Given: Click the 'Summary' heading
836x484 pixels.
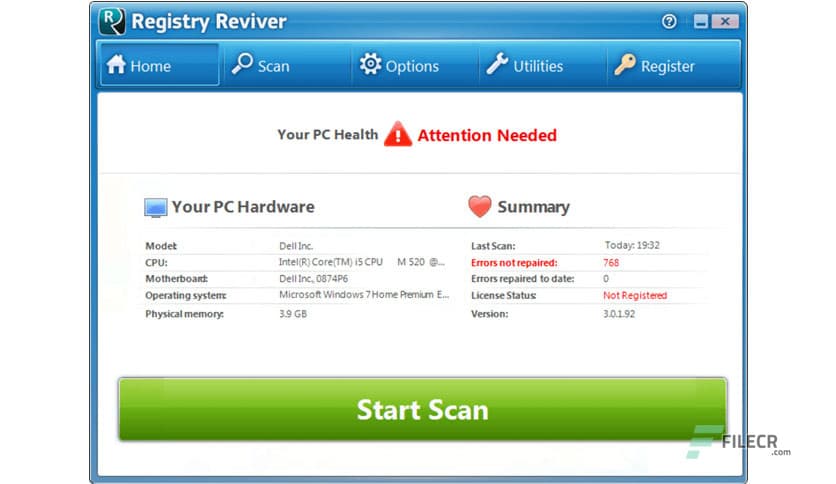Looking at the screenshot, I should coord(533,207).
